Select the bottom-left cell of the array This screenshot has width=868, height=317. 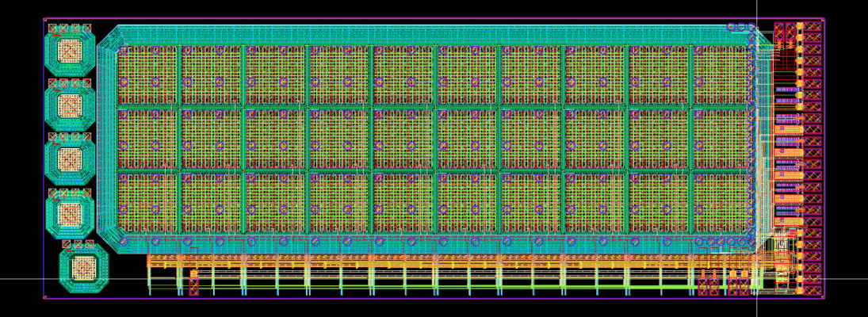click(x=147, y=203)
